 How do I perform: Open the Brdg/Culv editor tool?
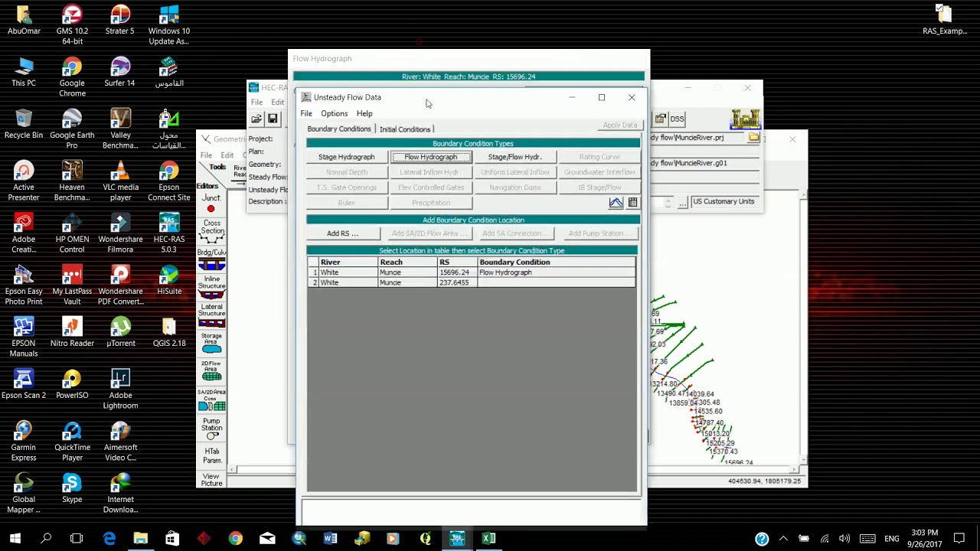(x=211, y=260)
